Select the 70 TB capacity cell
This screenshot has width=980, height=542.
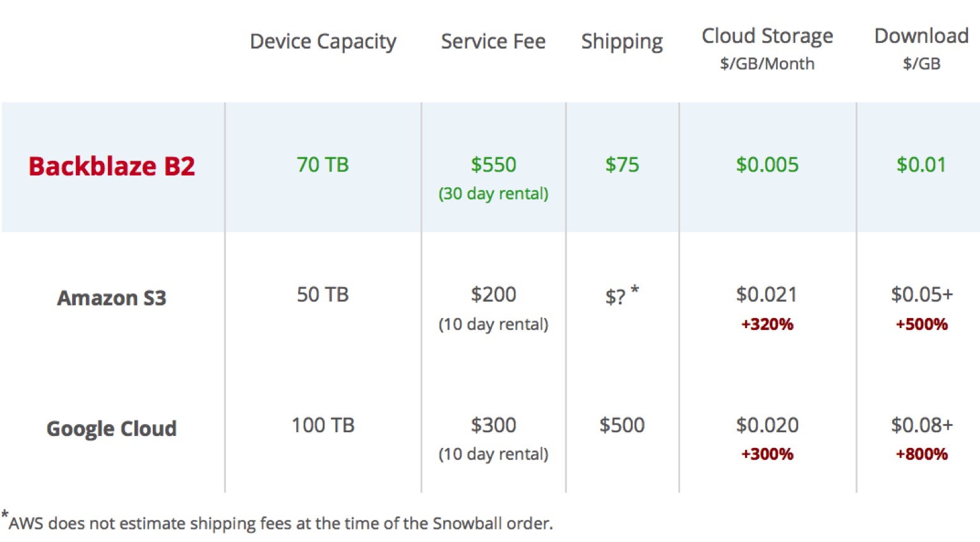click(323, 165)
